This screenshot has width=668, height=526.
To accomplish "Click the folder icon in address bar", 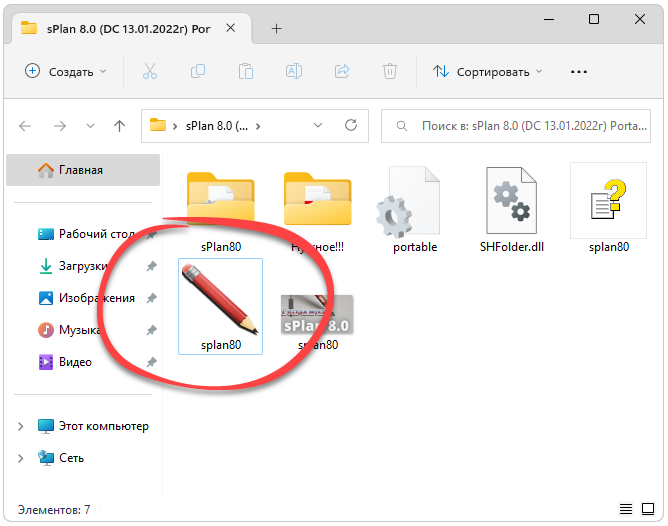I will [158, 126].
